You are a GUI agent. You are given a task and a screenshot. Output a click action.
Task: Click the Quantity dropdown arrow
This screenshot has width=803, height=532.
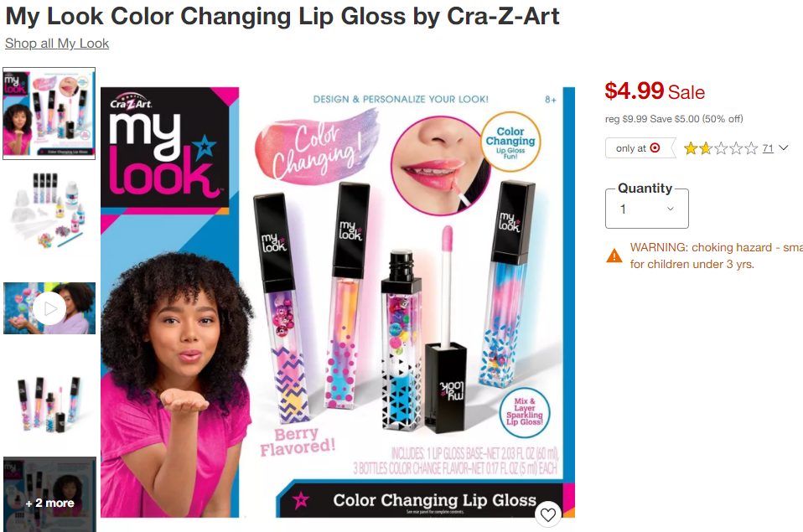[670, 209]
